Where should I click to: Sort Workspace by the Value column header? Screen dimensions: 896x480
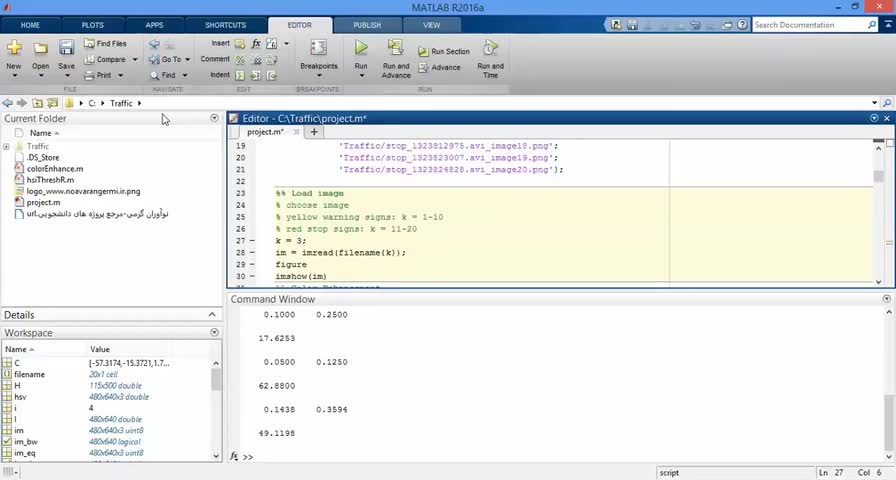[99, 349]
